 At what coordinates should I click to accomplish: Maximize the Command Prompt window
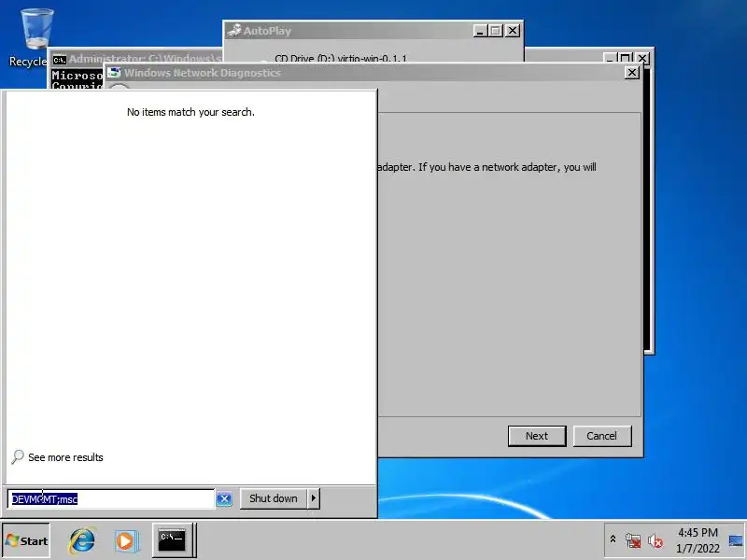point(626,58)
